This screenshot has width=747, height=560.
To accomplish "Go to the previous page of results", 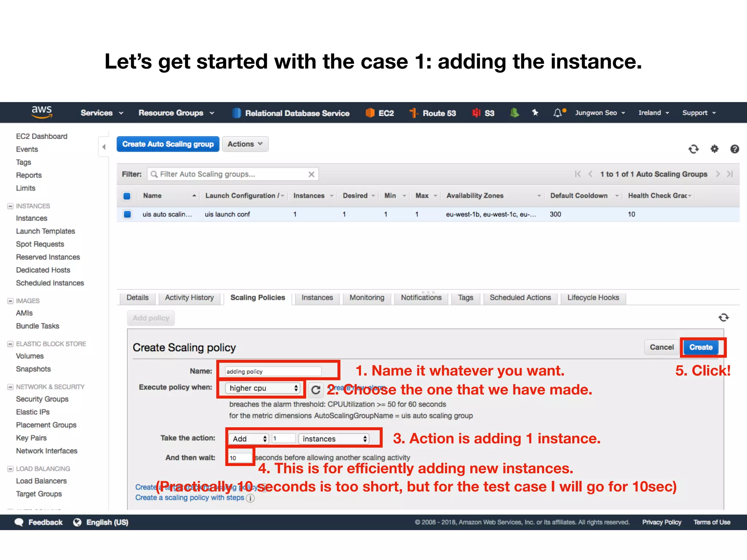I will click(x=590, y=174).
